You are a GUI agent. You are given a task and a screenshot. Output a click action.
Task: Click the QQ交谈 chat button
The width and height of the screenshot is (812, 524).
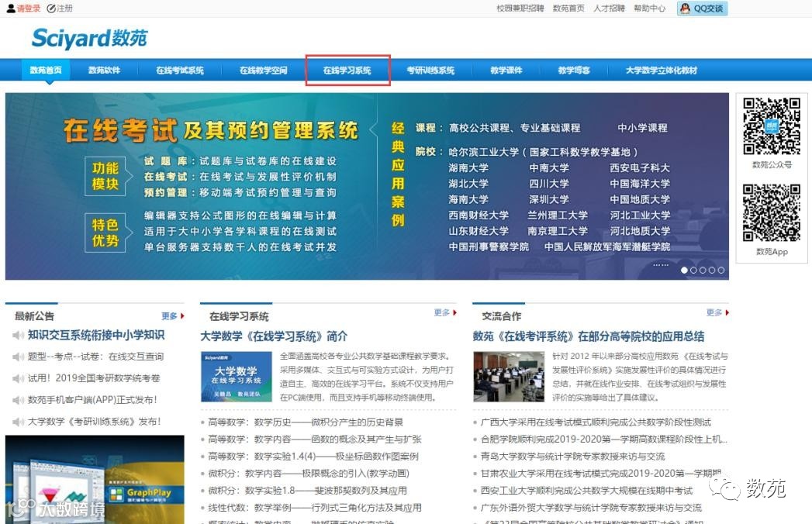click(x=702, y=9)
